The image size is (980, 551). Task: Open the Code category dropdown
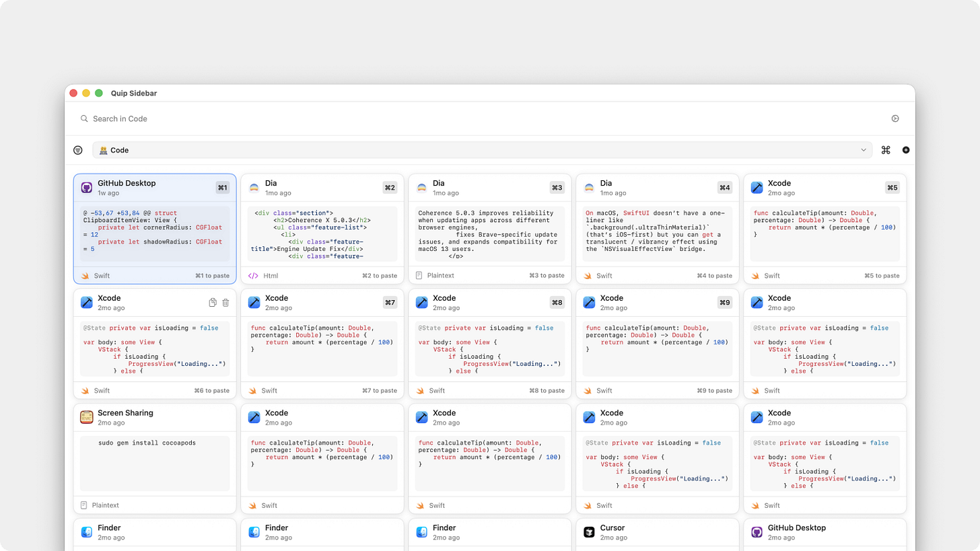point(482,150)
